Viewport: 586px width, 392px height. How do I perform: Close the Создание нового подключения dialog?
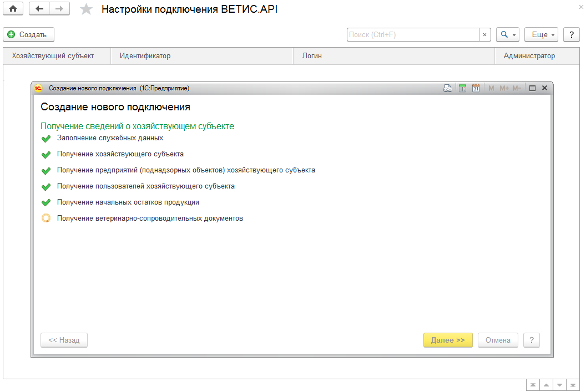click(x=544, y=88)
